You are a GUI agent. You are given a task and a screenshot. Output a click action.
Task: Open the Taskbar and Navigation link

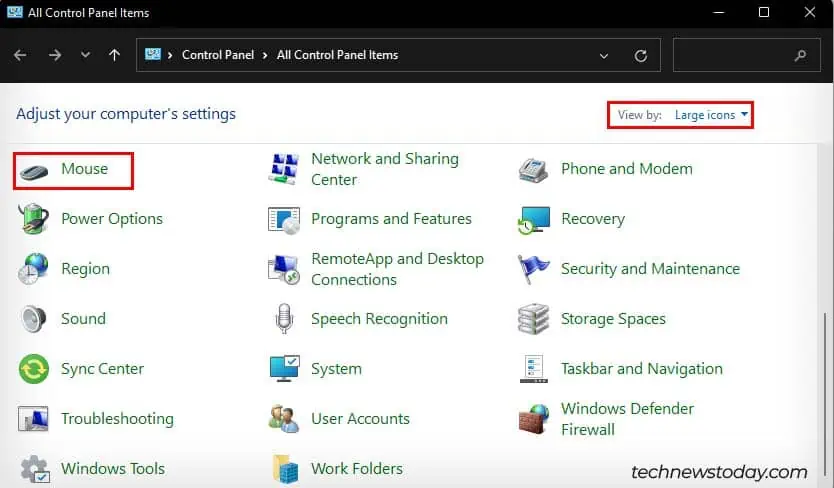click(641, 369)
